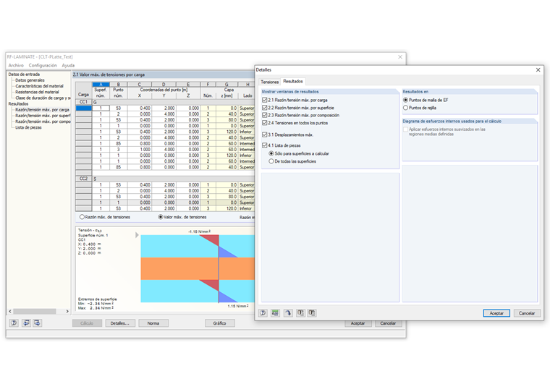The width and height of the screenshot is (550, 392).
Task: Toggle 2.4 Tensiones en todos los puntos
Action: 264,123
